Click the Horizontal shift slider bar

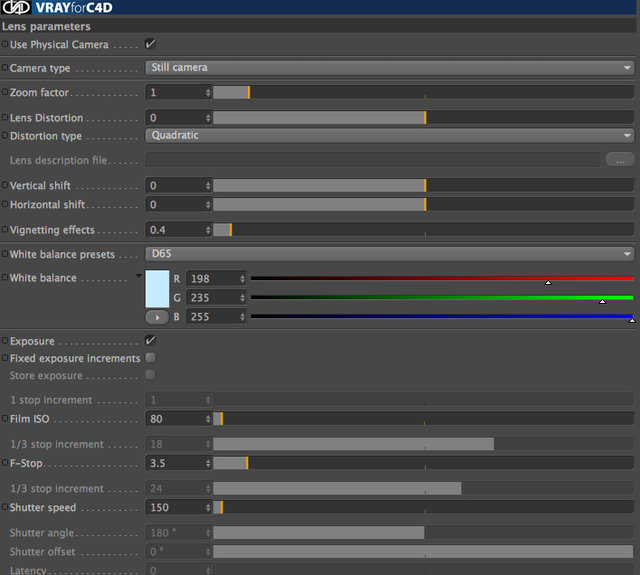(x=423, y=204)
